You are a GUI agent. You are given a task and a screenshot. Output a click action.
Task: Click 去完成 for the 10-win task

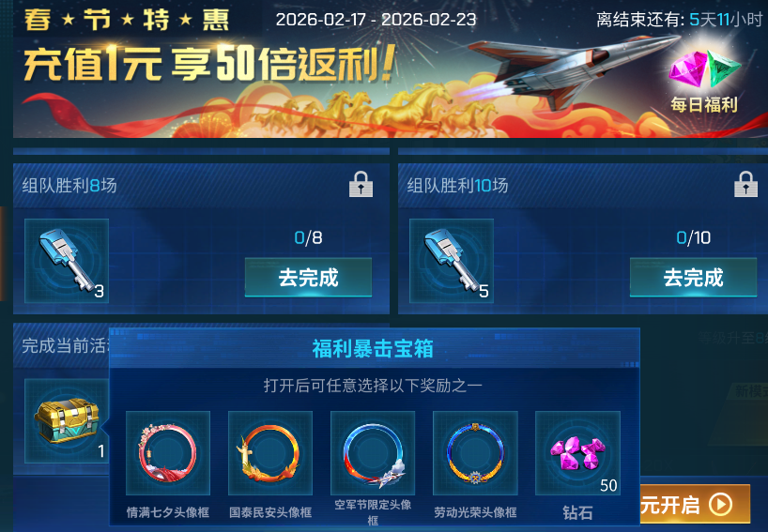coord(693,278)
